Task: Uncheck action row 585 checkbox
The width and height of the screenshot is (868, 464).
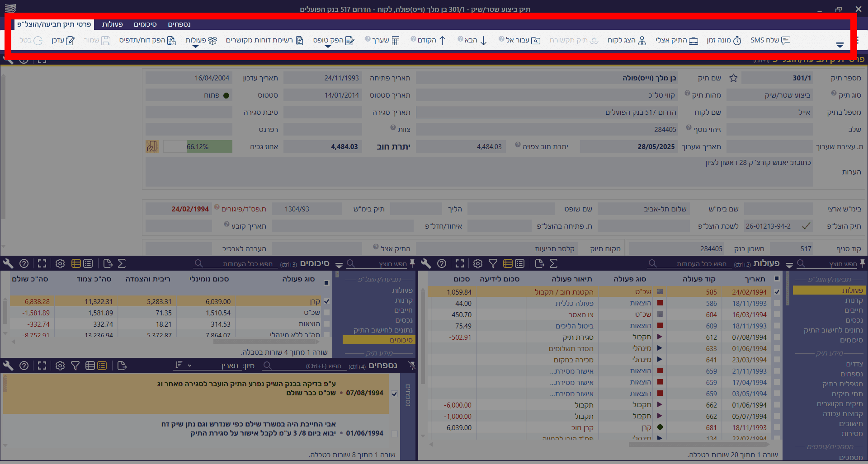Action: coord(777,292)
